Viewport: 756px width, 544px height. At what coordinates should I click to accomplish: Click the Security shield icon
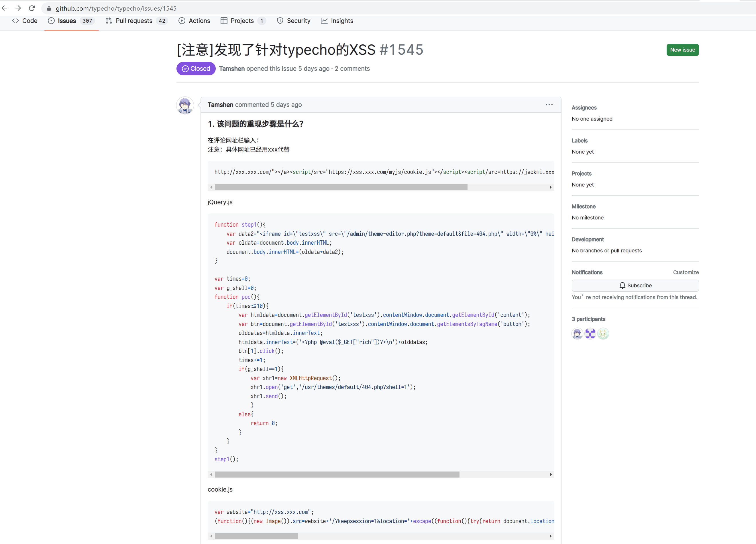(280, 21)
